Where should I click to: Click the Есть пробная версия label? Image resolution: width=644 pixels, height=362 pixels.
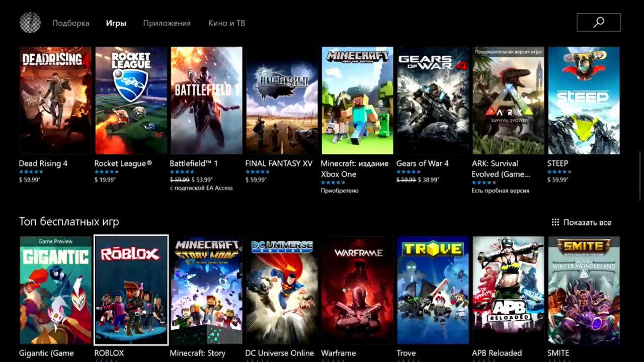pos(501,191)
